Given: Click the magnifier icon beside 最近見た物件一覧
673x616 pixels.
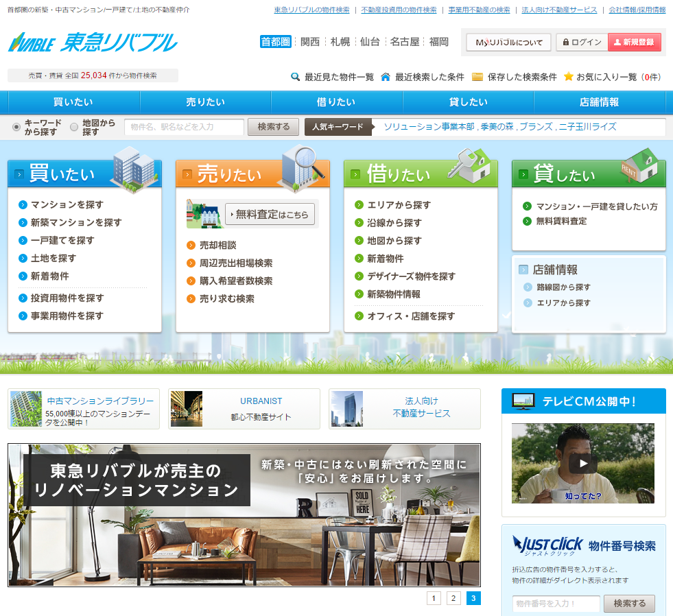Looking at the screenshot, I should click(x=295, y=77).
